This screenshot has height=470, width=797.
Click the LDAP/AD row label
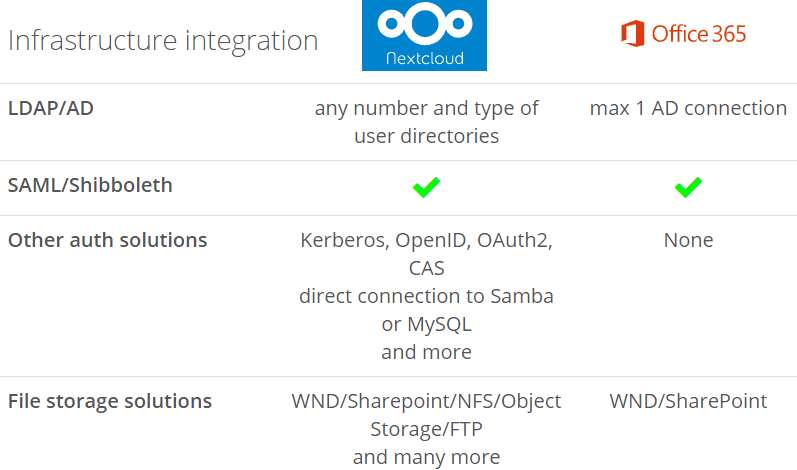(51, 108)
